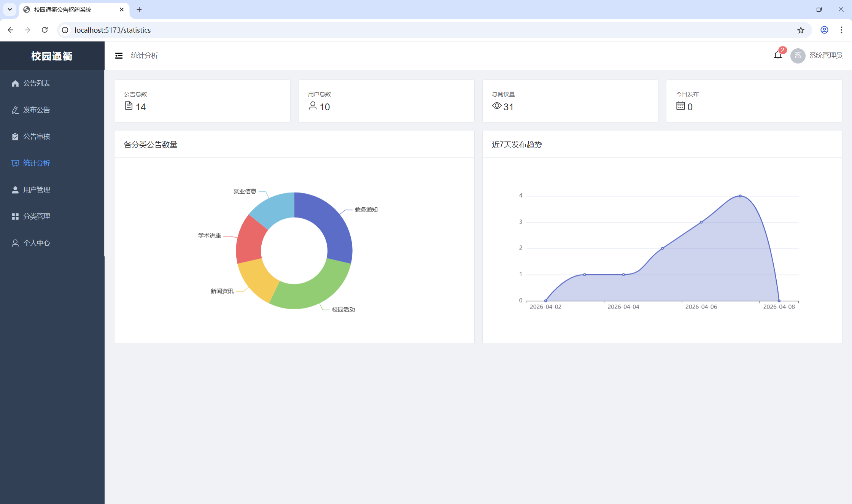Open the 系统管理员 user dropdown
852x504 pixels.
point(825,56)
